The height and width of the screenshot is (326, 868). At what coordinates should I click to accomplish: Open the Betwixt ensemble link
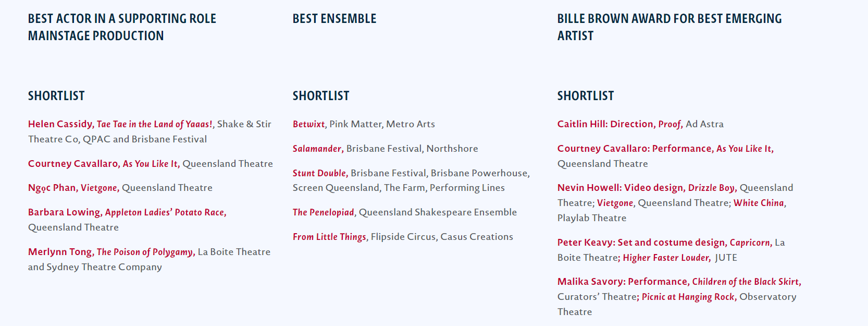click(x=308, y=124)
